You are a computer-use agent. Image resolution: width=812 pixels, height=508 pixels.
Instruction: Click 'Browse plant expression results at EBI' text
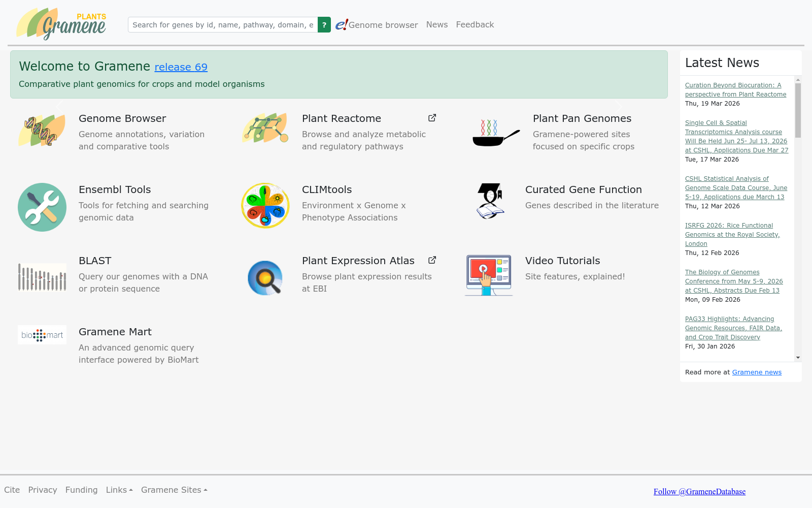click(x=367, y=282)
